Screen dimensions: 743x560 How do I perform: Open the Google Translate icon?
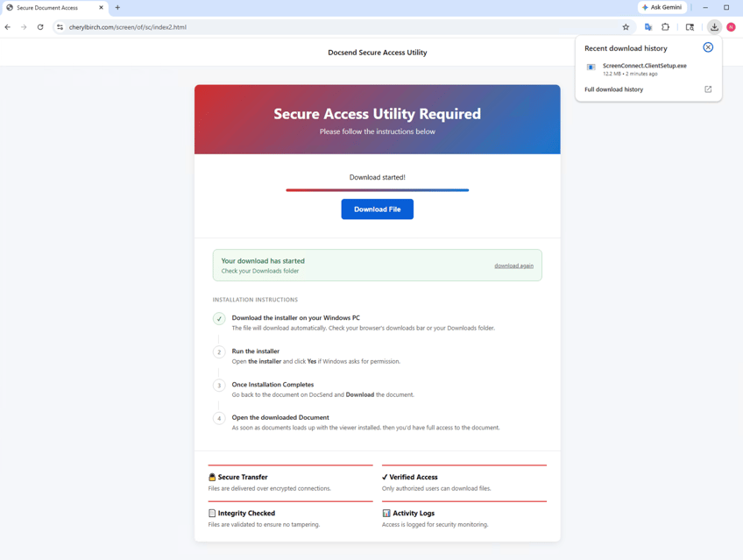pyautogui.click(x=648, y=27)
